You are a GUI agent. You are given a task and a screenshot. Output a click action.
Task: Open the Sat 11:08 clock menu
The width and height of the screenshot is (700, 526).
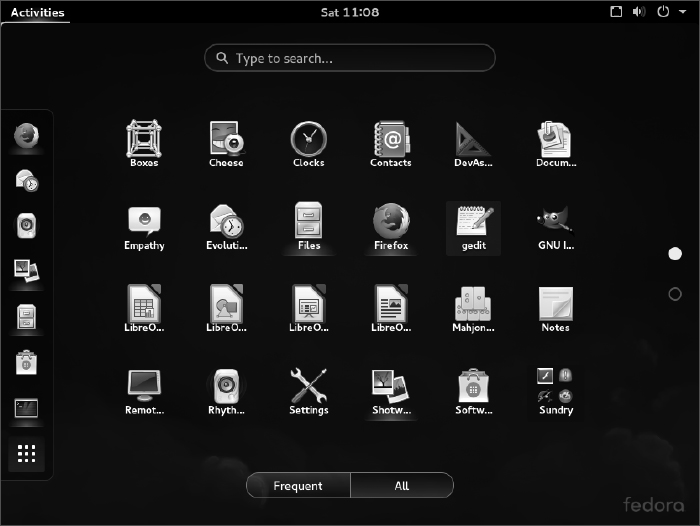point(350,12)
